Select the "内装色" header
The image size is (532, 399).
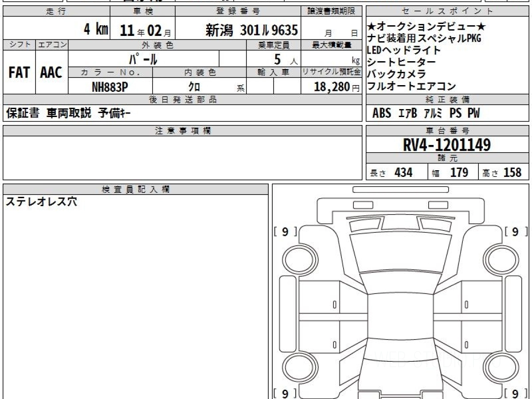199,72
